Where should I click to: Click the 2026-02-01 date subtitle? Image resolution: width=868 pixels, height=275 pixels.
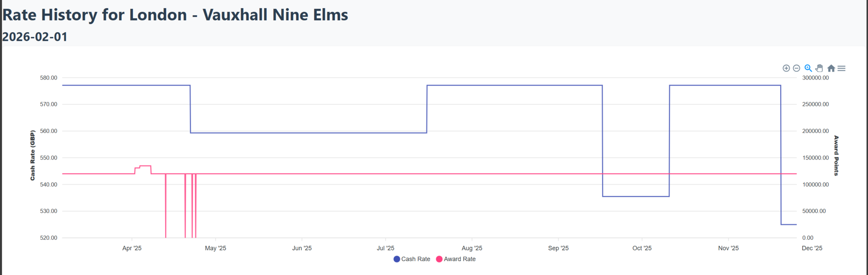(x=35, y=37)
